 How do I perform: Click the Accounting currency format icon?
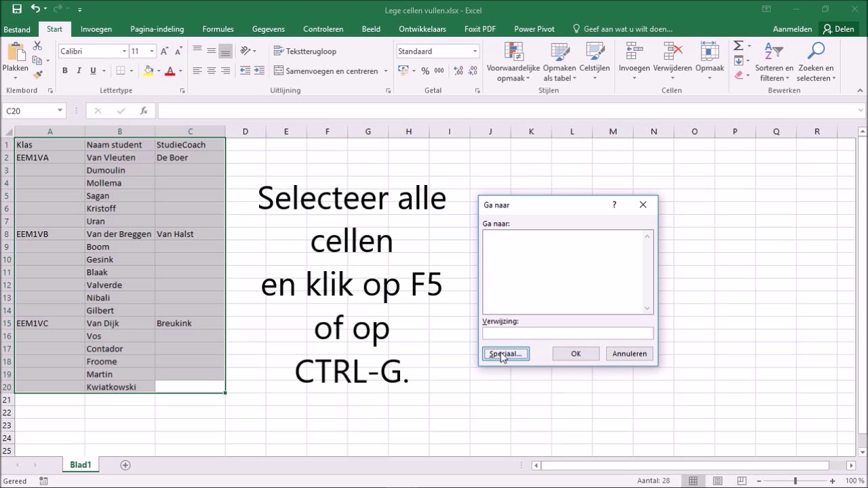[403, 70]
